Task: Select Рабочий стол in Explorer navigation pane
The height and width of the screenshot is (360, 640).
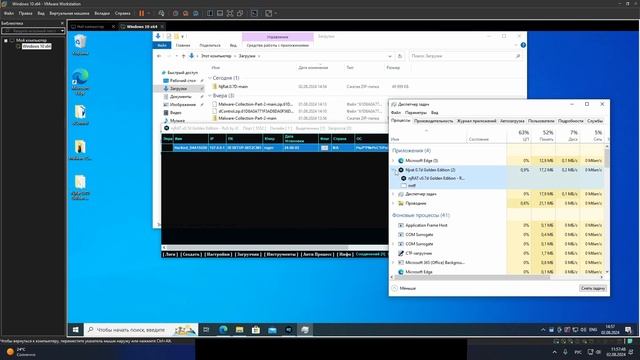Action: 182,81
